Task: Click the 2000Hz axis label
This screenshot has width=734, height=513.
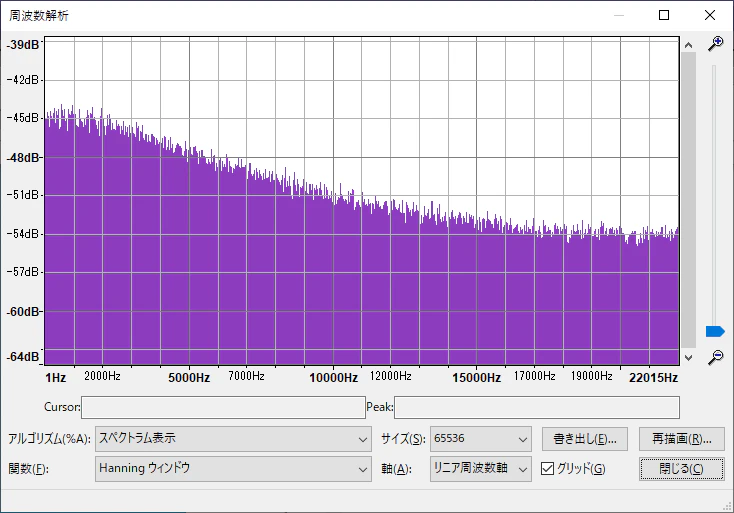Action: (x=102, y=376)
